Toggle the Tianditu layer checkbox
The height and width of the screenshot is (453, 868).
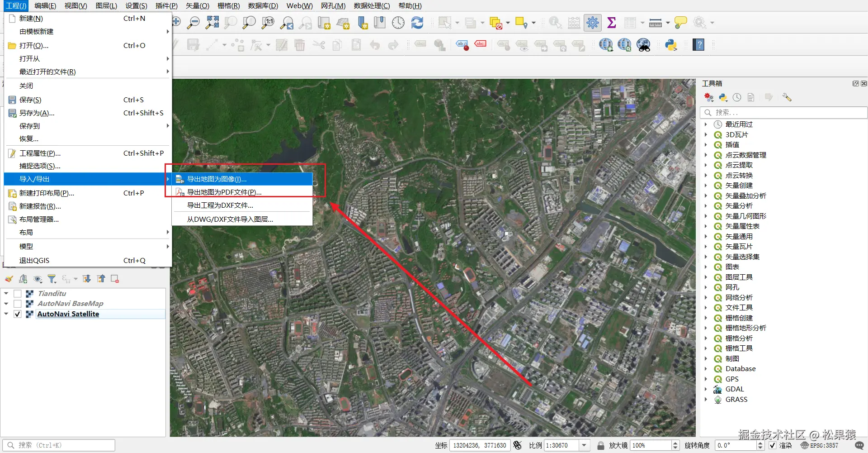(18, 294)
